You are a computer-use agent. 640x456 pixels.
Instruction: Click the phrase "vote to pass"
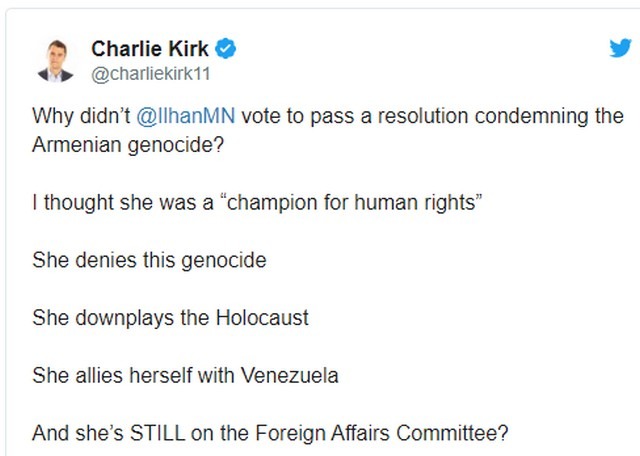(298, 116)
